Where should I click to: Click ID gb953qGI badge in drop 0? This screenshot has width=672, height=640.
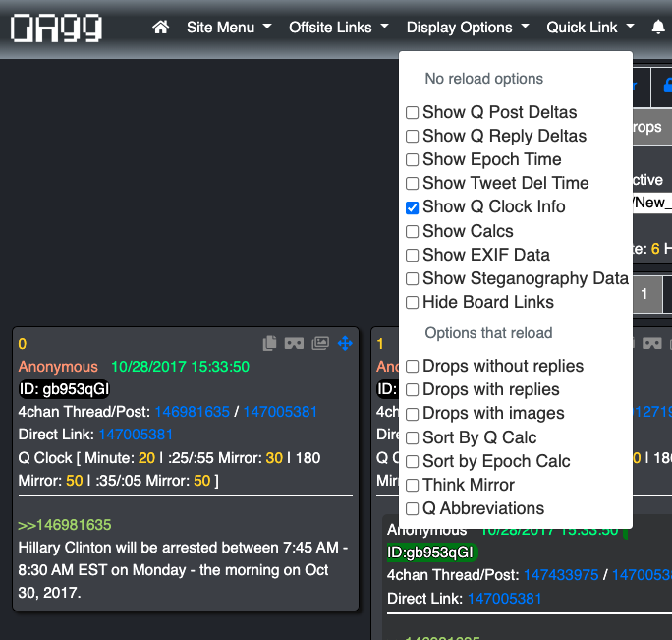64,389
